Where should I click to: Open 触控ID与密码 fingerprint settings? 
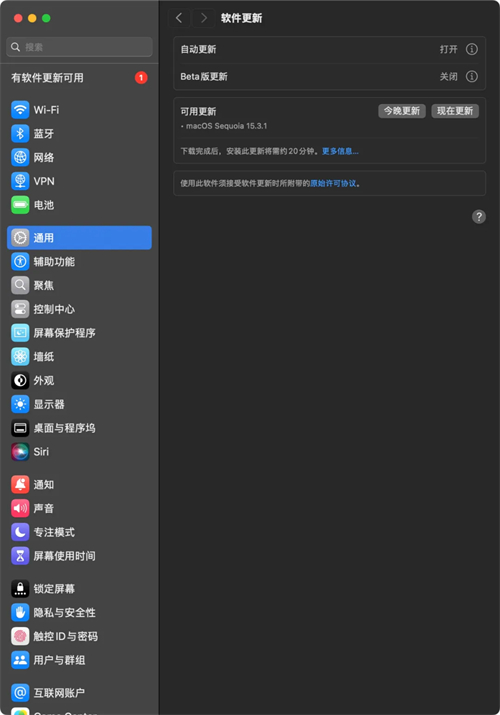click(x=79, y=636)
